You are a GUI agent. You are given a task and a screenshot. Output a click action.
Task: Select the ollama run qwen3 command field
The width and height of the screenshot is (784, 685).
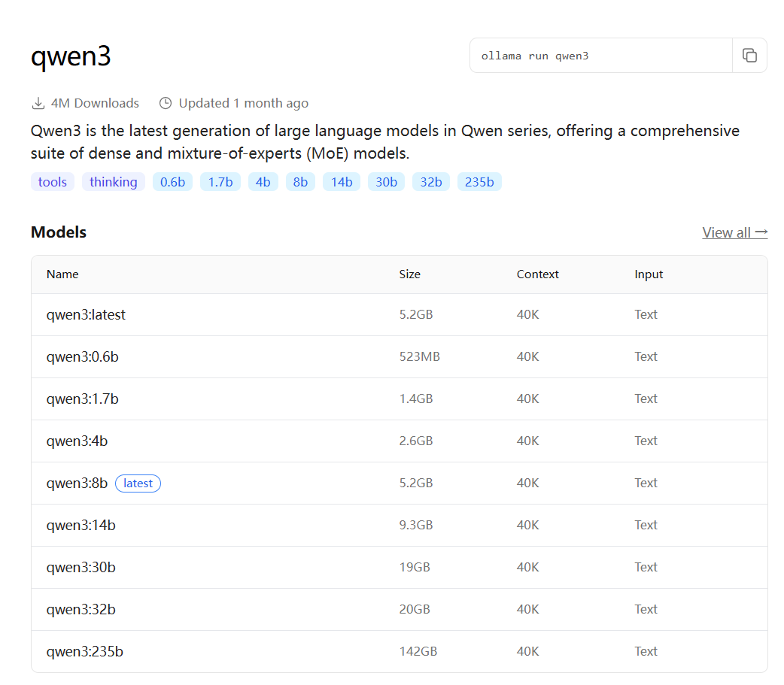pos(601,56)
